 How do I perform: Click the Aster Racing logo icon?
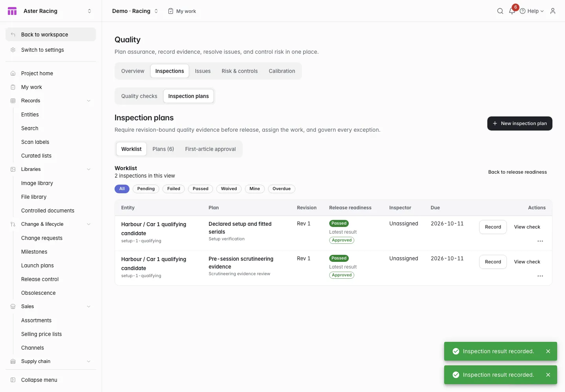tap(12, 11)
